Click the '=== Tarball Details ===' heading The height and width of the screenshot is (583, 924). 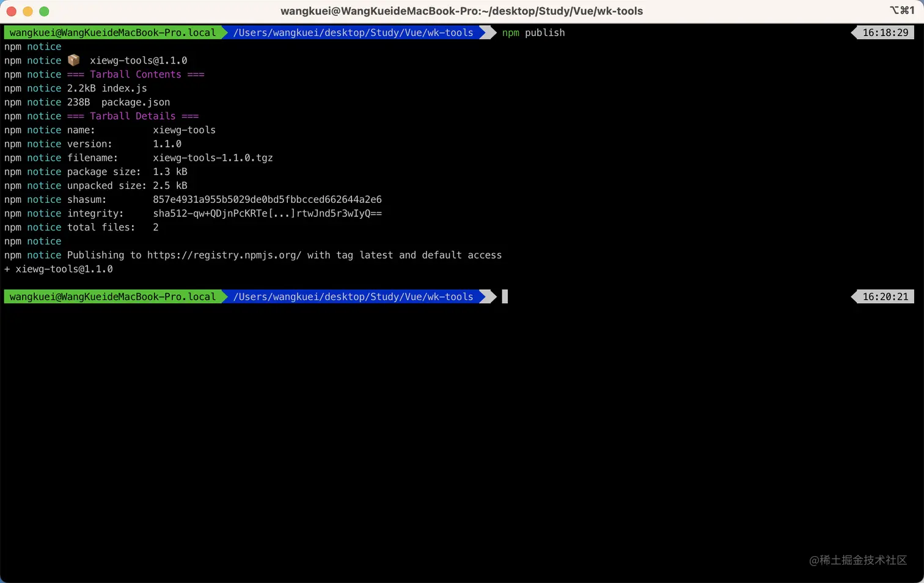point(133,116)
